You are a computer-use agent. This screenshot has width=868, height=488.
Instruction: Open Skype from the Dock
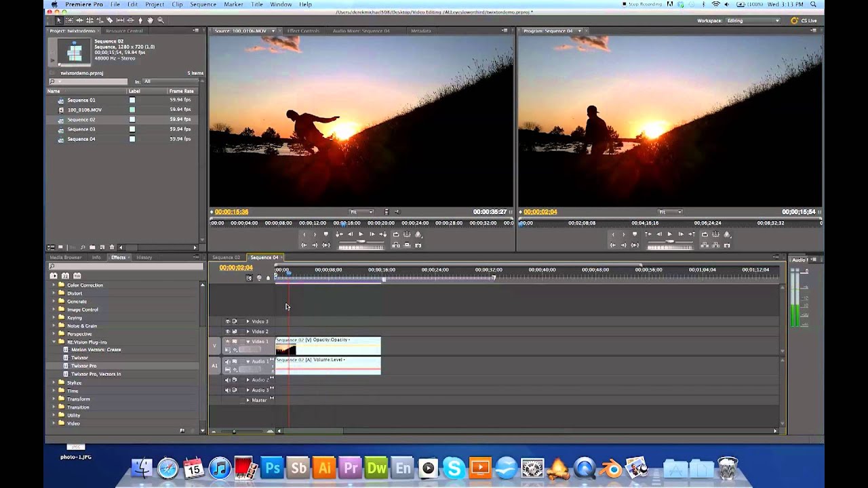click(x=454, y=468)
